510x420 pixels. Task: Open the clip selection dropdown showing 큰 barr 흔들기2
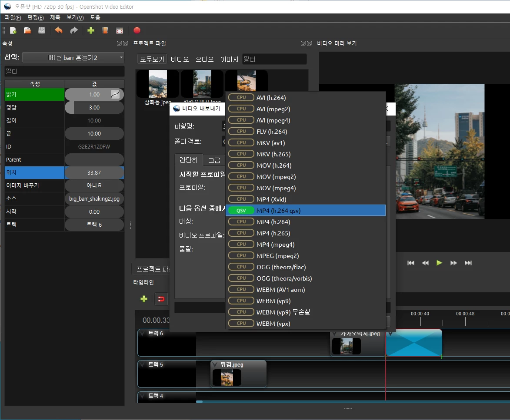click(73, 57)
